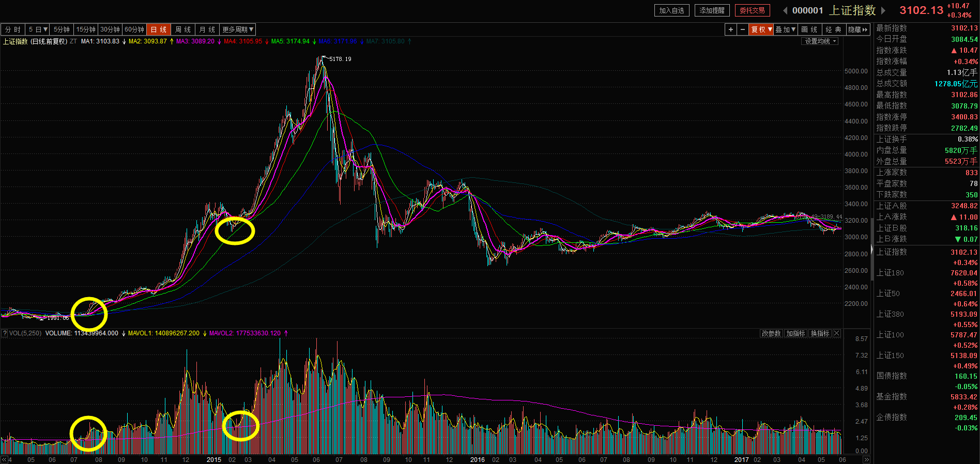Screen dimensions: 980x464
Task: Close the VOL indicator panel
Action: click(837, 333)
